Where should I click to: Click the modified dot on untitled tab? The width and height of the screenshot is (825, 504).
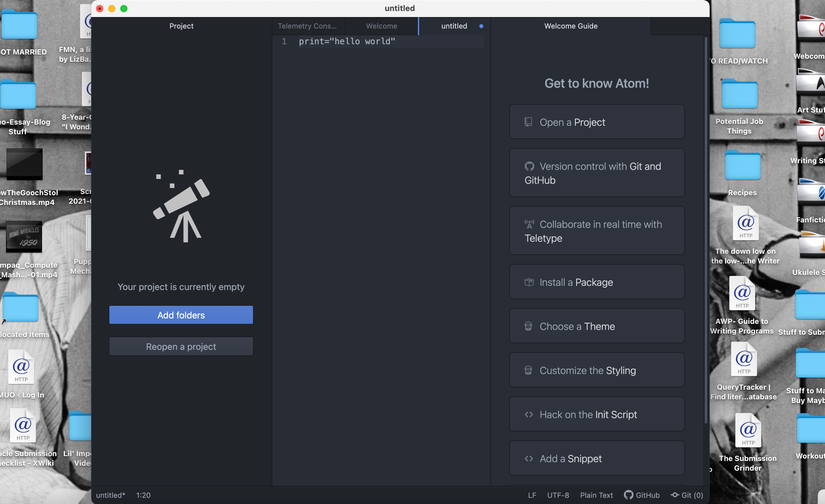(x=481, y=26)
